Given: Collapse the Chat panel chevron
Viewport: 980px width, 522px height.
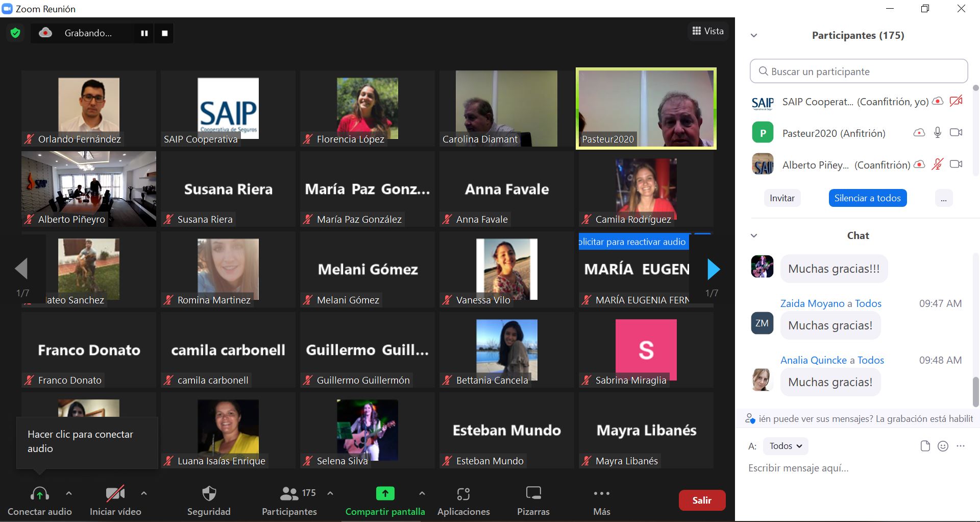Looking at the screenshot, I should pyautogui.click(x=754, y=236).
